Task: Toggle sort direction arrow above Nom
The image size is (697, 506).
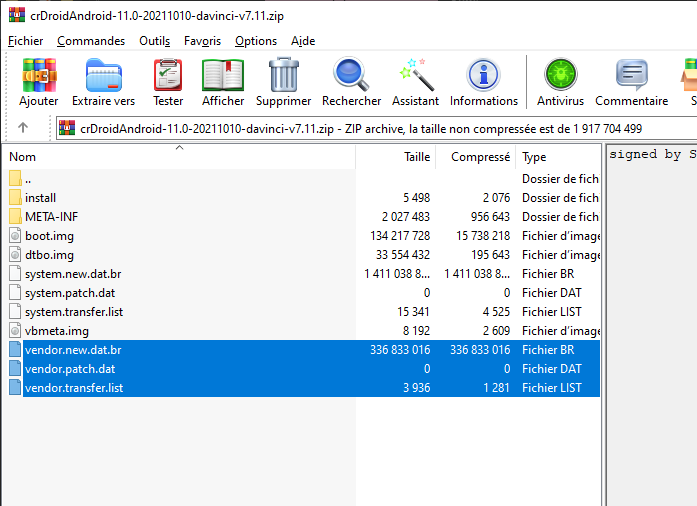Action: 180,148
